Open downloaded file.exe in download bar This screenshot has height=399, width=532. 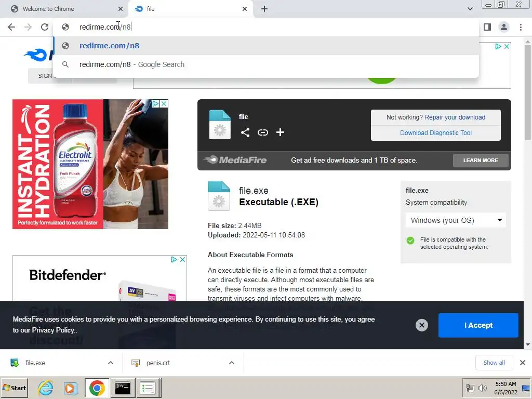click(x=35, y=363)
